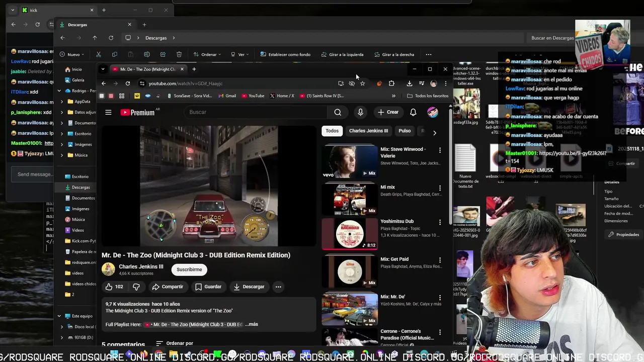Viewport: 644px width, 362px height.
Task: Refresh the Descargas folder in Explorer
Action: pyautogui.click(x=111, y=38)
